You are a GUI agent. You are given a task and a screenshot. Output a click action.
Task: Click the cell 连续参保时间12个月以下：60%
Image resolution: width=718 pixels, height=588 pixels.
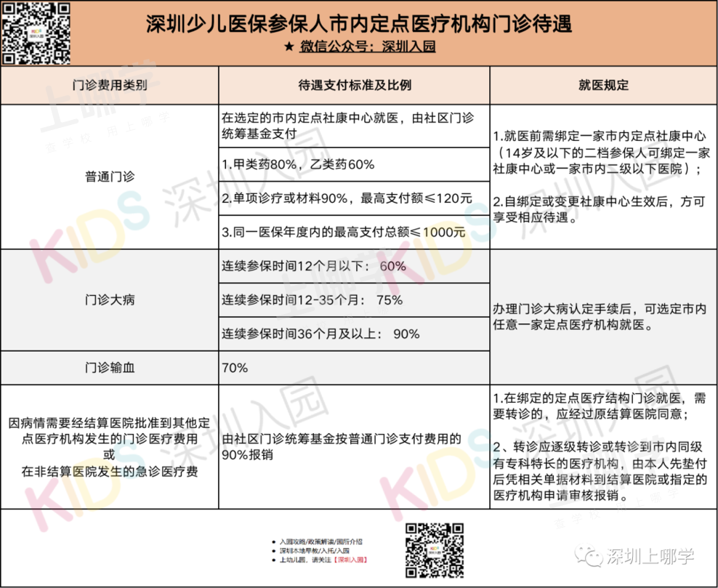pos(355,266)
